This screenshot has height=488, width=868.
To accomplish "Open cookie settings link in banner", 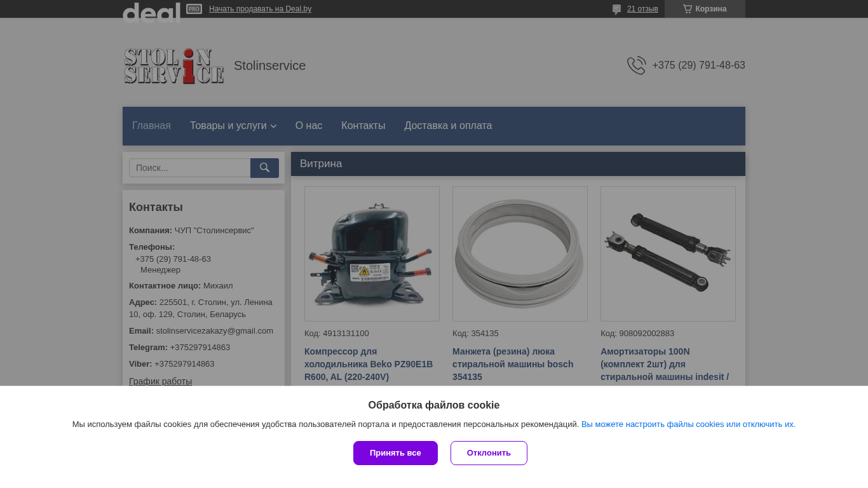I will (688, 424).
